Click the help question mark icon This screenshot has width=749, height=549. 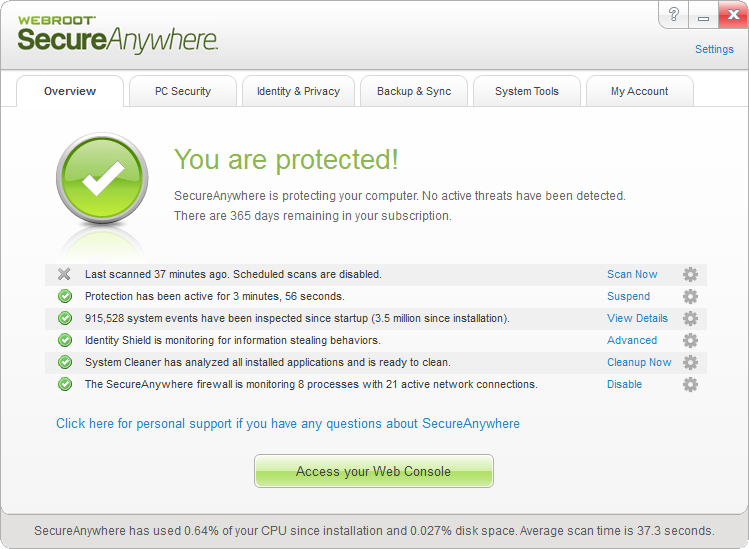(x=674, y=15)
